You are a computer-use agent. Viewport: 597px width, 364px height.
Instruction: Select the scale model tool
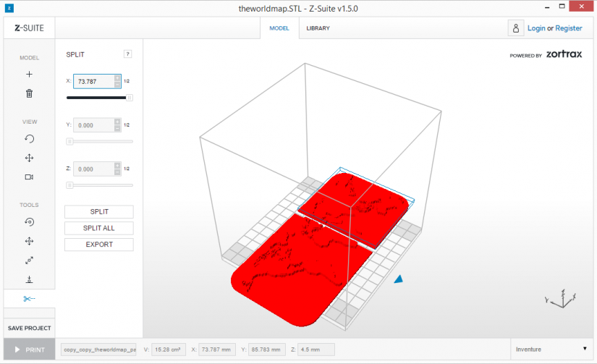pyautogui.click(x=29, y=261)
